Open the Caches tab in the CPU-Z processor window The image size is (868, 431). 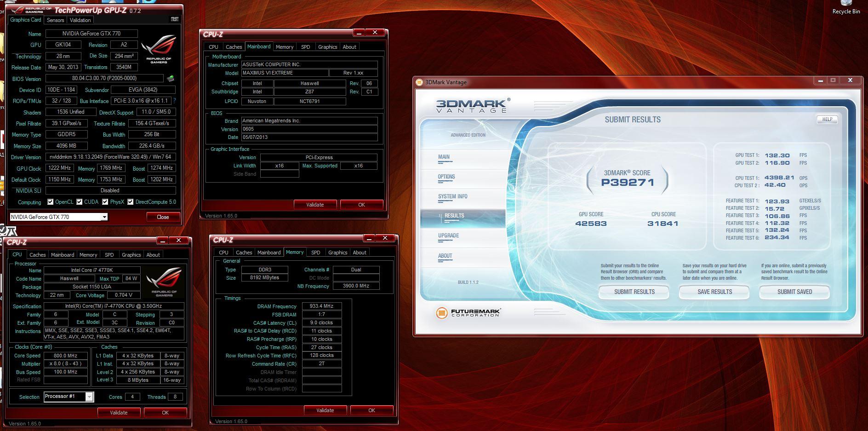[37, 255]
